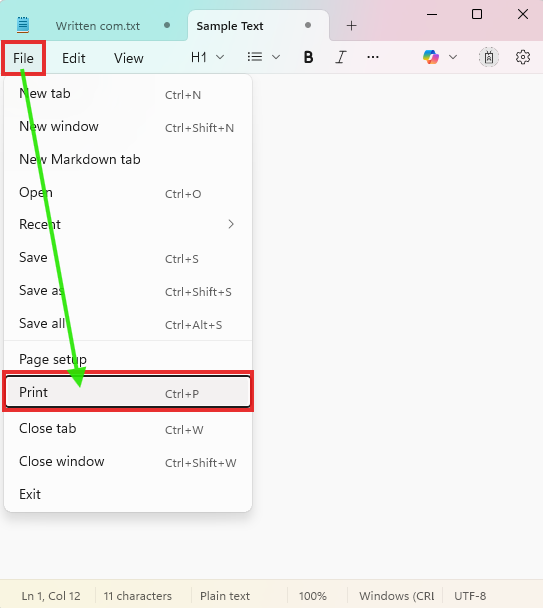Toggle italic formatting
543x608 pixels.
pos(341,57)
